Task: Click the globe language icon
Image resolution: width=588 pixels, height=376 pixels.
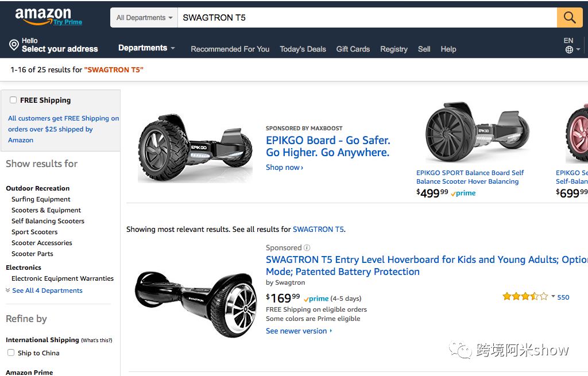Action: [569, 49]
